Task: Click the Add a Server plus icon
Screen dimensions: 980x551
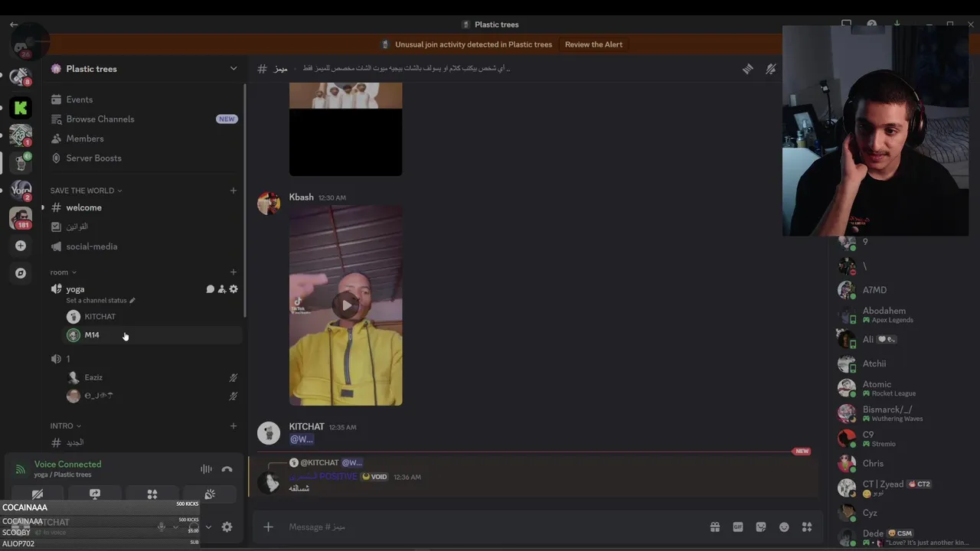Action: click(21, 246)
